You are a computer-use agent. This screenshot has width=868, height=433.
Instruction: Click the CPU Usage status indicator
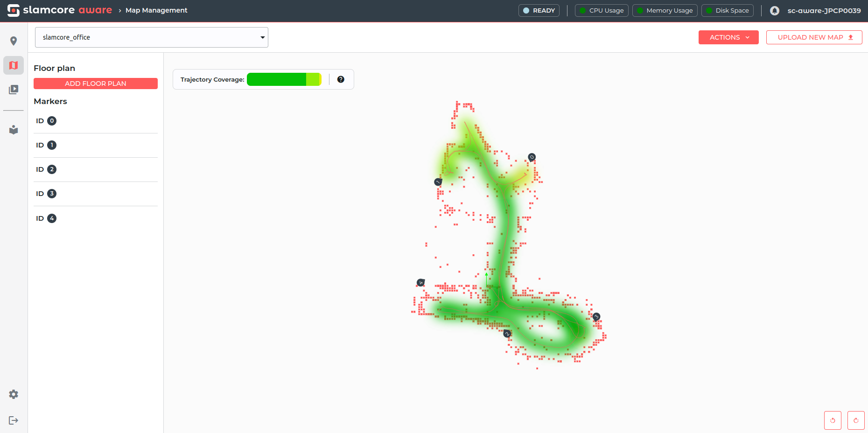(602, 11)
